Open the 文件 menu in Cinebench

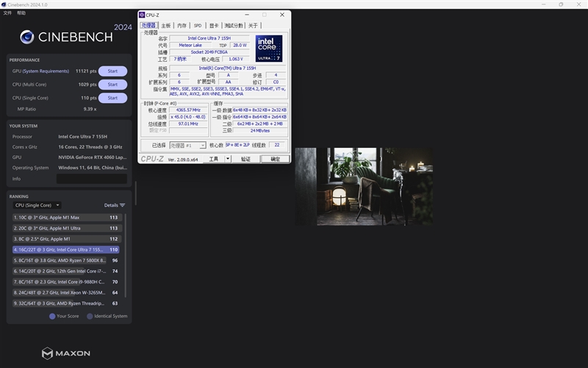point(7,13)
